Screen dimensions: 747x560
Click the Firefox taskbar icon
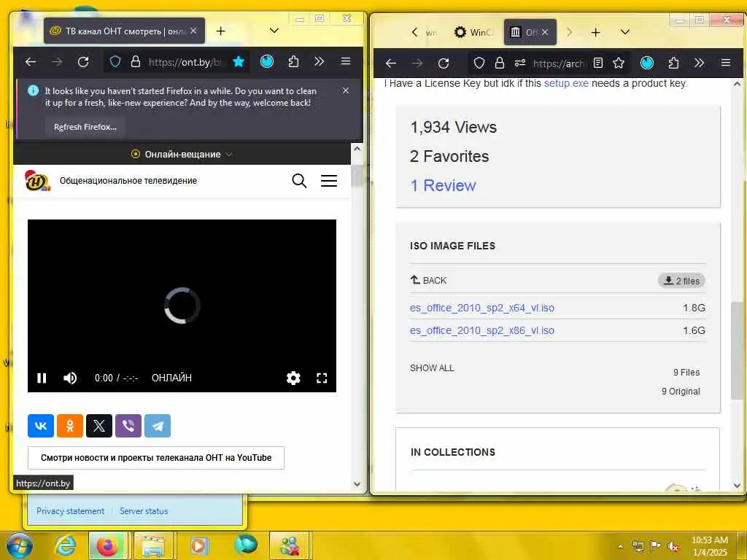click(x=108, y=545)
